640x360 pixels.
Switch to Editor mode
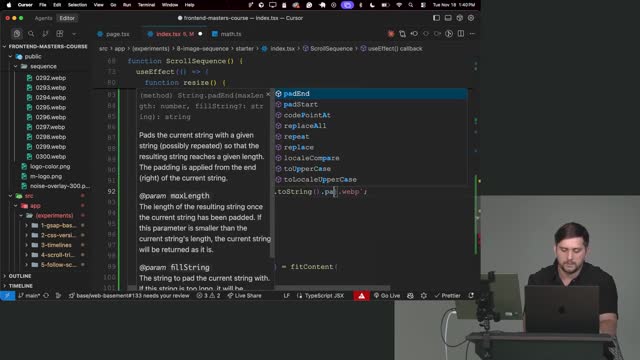tap(67, 18)
